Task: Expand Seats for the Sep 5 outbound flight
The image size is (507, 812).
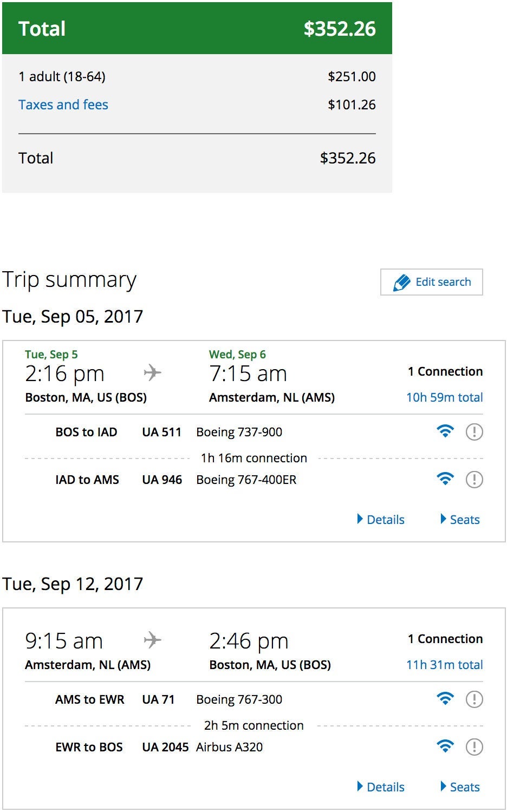Action: [460, 520]
